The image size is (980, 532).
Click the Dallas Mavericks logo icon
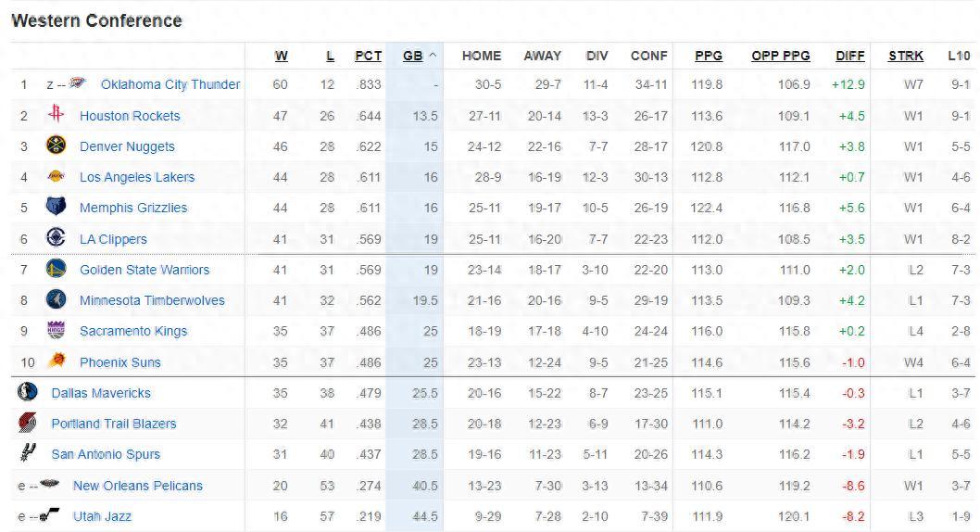click(x=28, y=392)
